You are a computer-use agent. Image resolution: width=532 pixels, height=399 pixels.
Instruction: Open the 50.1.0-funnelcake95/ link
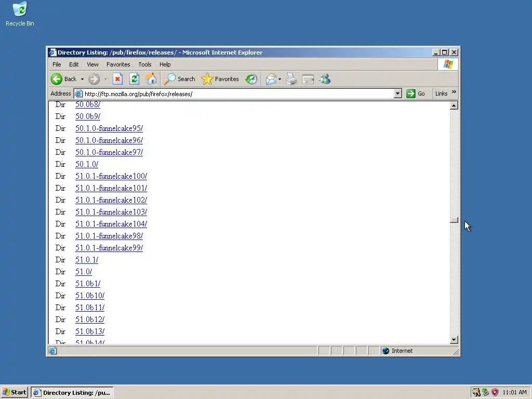click(x=109, y=128)
